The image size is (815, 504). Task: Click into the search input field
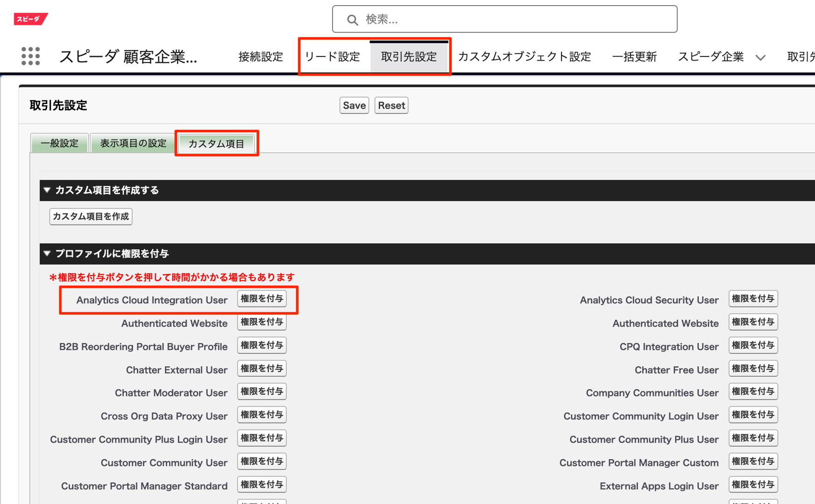point(514,20)
